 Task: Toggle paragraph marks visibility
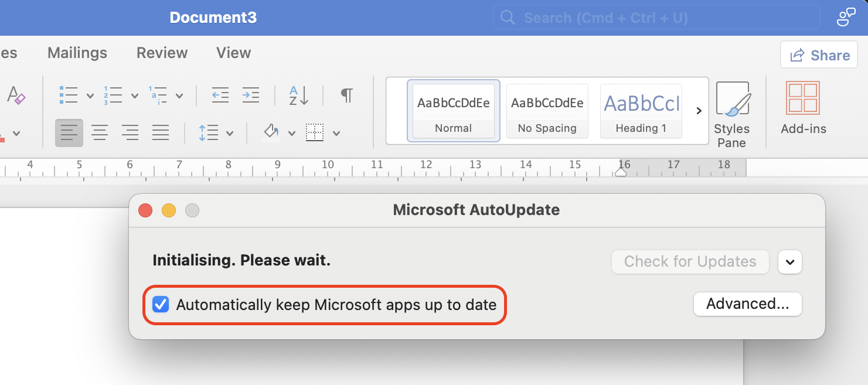tap(346, 94)
